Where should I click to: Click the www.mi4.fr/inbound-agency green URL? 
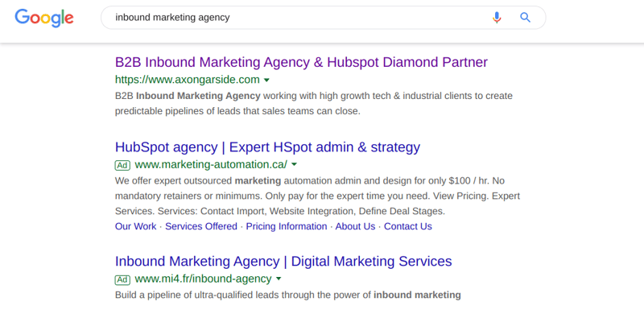(x=204, y=279)
